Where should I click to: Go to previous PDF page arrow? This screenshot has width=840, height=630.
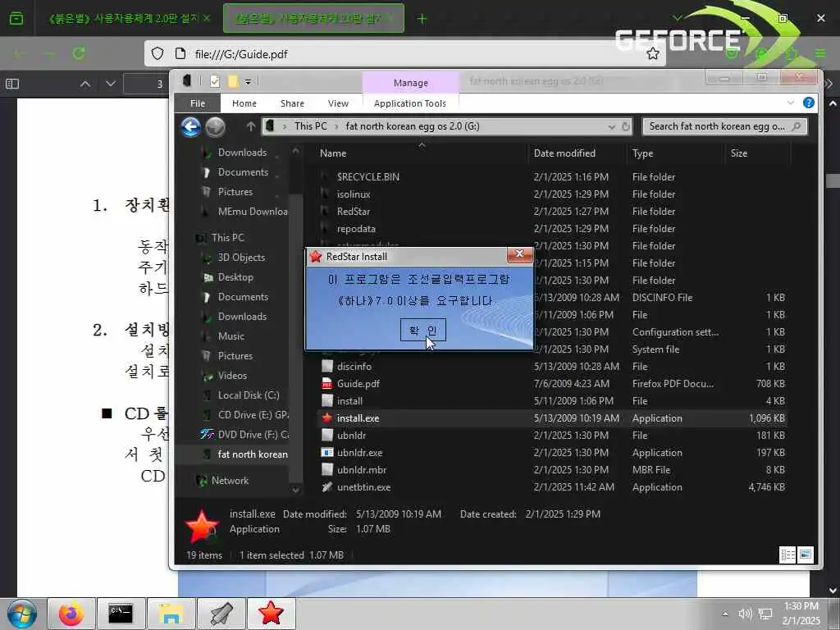click(84, 84)
